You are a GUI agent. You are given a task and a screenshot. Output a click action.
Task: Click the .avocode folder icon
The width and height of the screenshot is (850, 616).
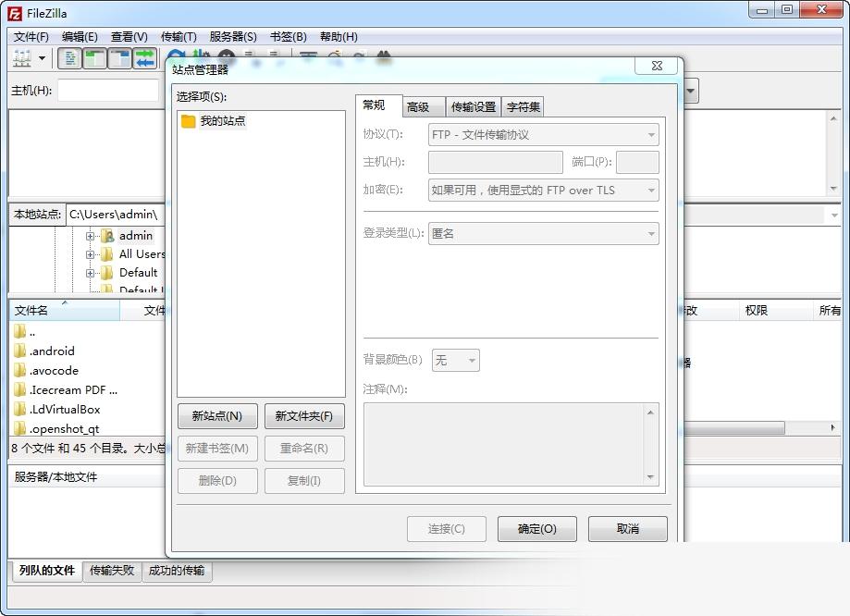[19, 370]
